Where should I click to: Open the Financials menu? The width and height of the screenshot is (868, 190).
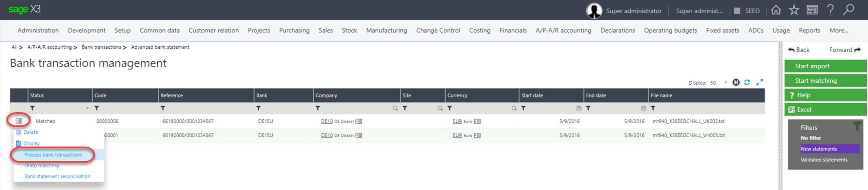click(x=513, y=30)
